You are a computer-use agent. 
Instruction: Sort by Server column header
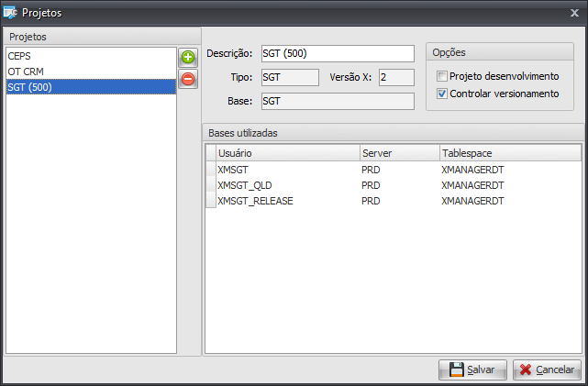tap(397, 152)
